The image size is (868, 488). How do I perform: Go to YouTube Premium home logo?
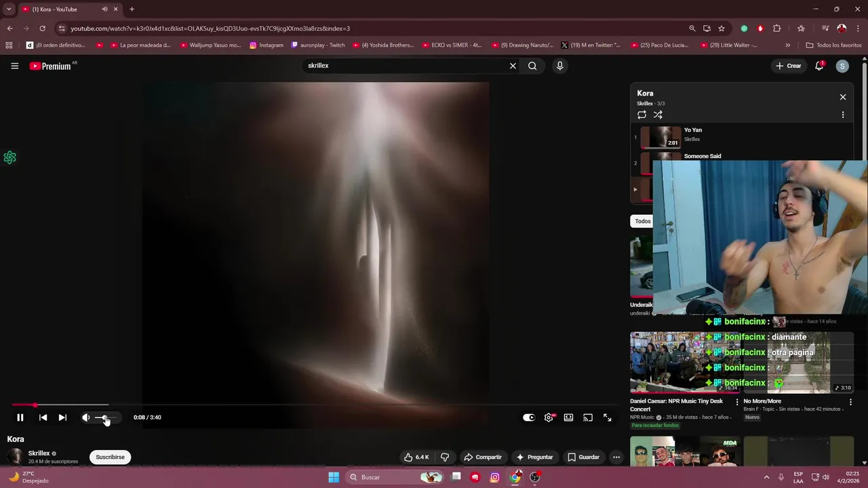pos(50,66)
